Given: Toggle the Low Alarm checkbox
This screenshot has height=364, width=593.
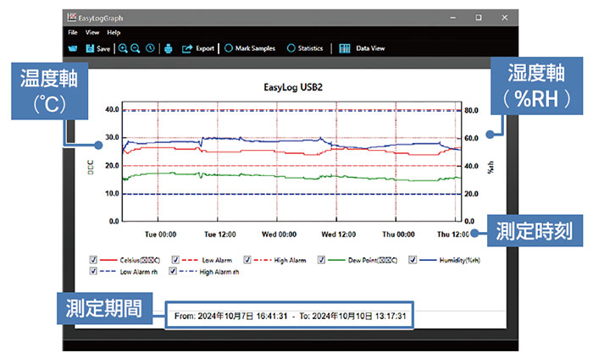Looking at the screenshot, I should coord(175,260).
